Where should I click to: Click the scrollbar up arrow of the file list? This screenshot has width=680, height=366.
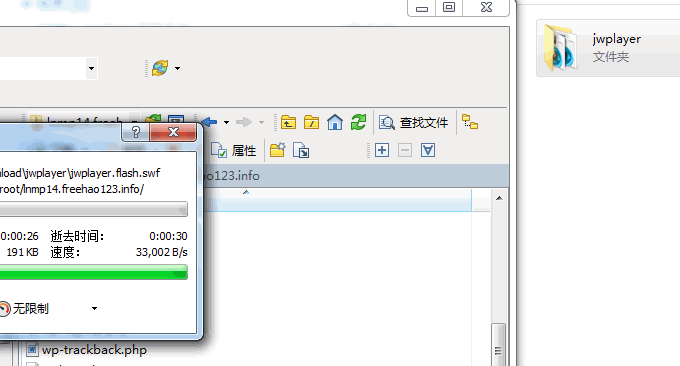click(499, 198)
